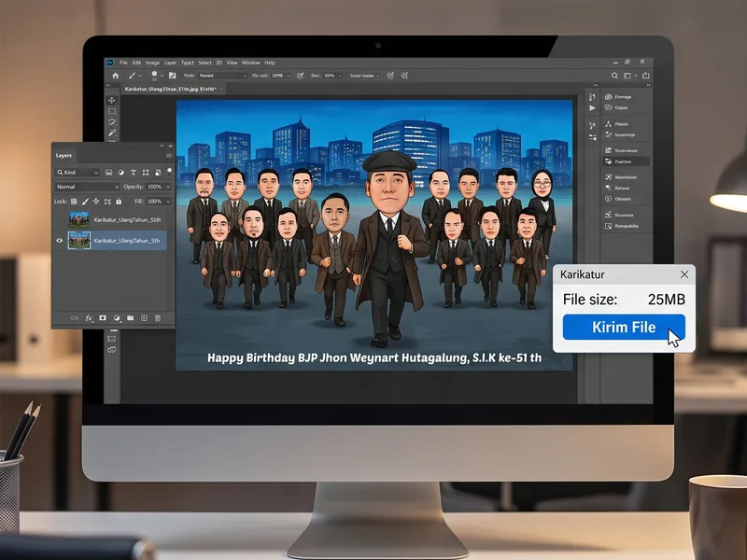Create a new group folder icon
747x560 pixels.
click(130, 318)
